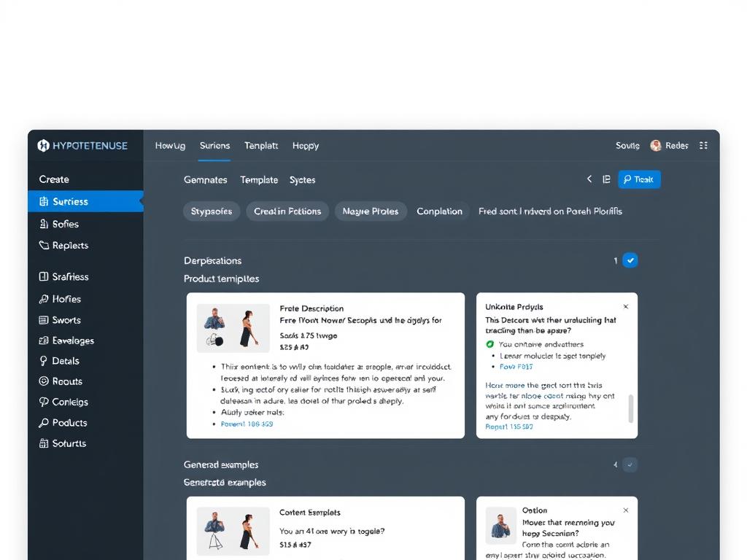Click the left chevron near the Ticak button
This screenshot has height=560, width=747.
pyautogui.click(x=589, y=179)
